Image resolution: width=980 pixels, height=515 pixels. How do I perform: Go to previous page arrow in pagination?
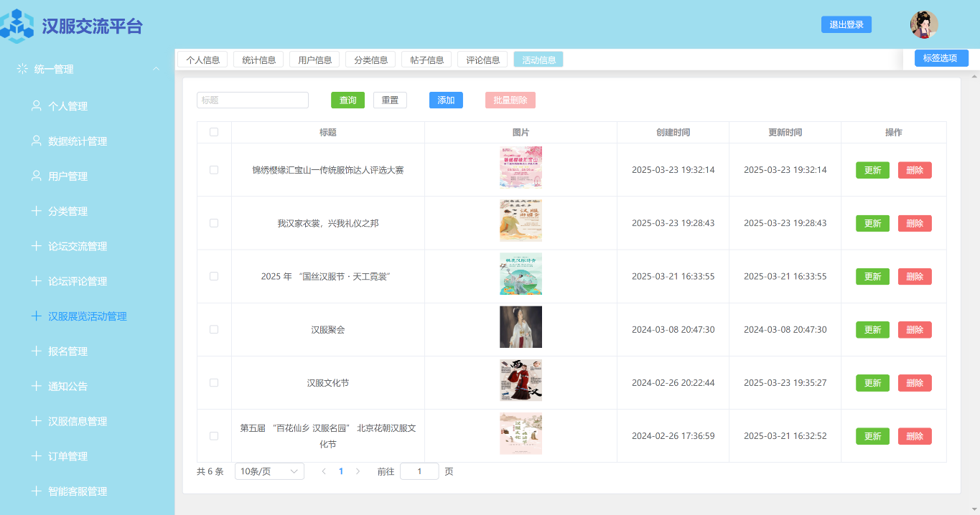coord(324,471)
